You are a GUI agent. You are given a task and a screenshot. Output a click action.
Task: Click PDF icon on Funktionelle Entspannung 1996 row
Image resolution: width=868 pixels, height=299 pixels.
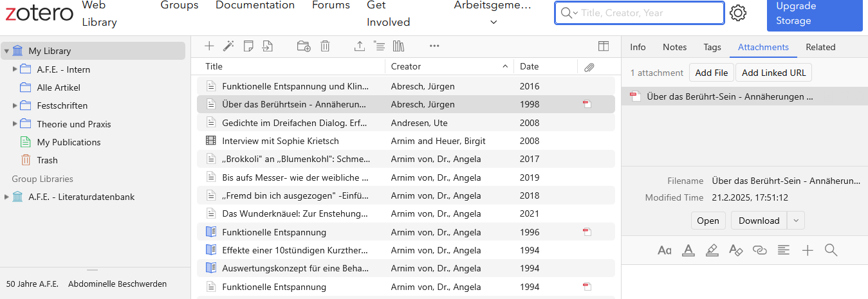(x=587, y=232)
